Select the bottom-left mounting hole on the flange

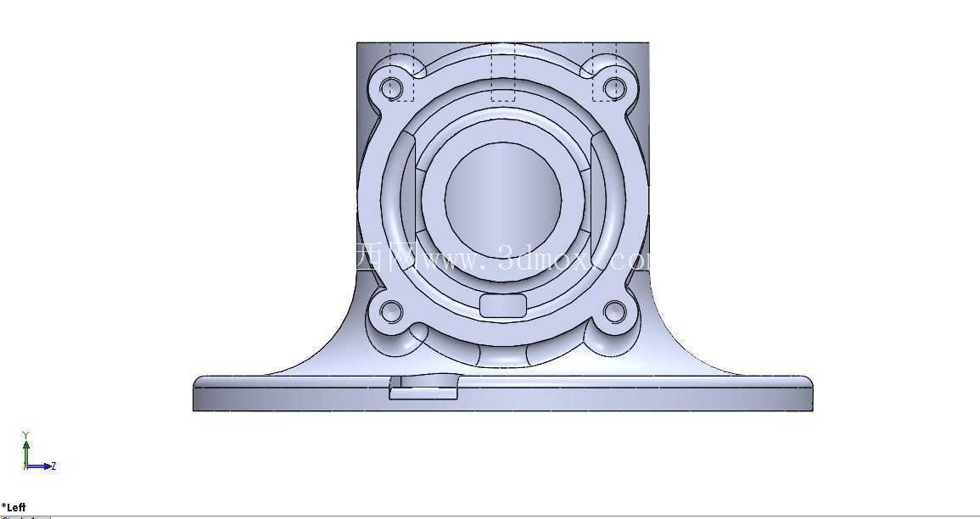point(392,311)
